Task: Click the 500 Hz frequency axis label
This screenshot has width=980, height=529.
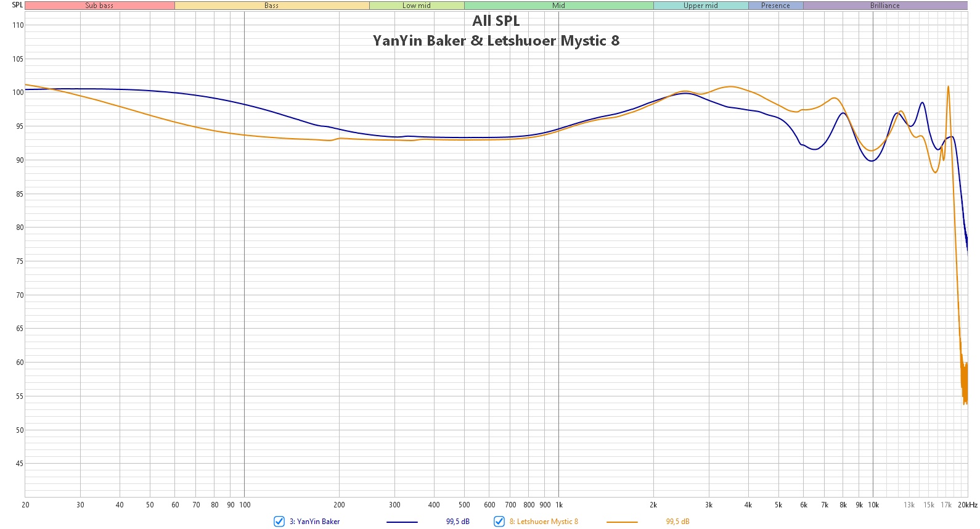Action: (464, 505)
